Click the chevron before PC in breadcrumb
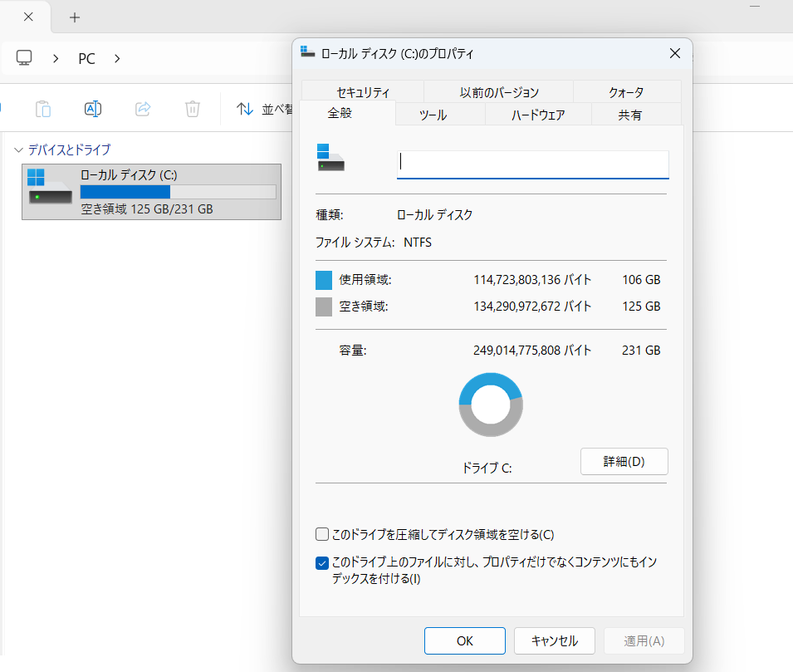This screenshot has width=793, height=672. 56,58
